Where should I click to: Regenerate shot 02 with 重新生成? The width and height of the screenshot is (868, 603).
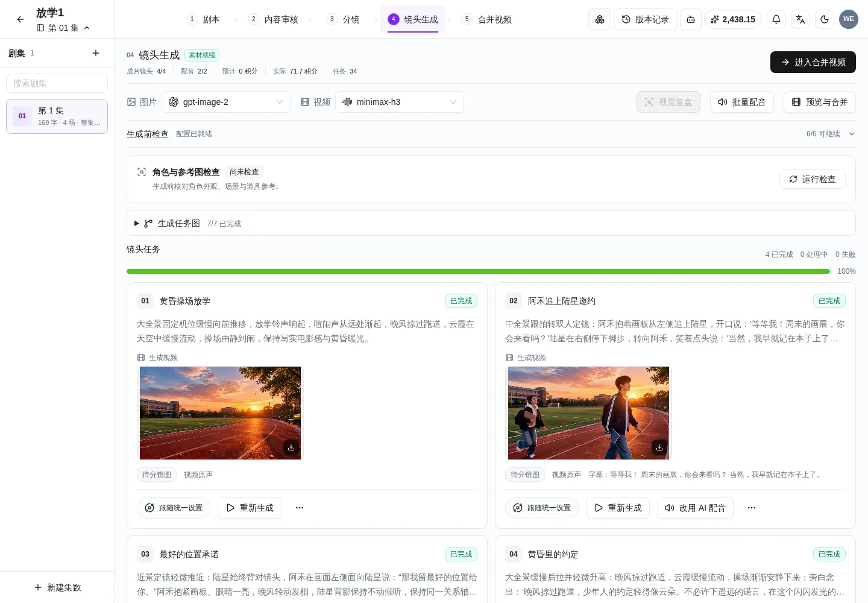(x=618, y=508)
